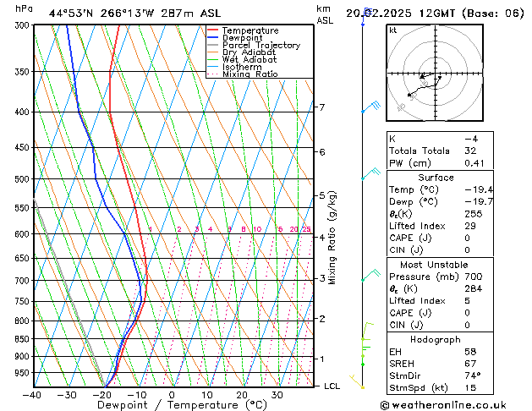Click the 'Wet Adiabat' legend entry
532x411 pixels.
pyautogui.click(x=250, y=59)
